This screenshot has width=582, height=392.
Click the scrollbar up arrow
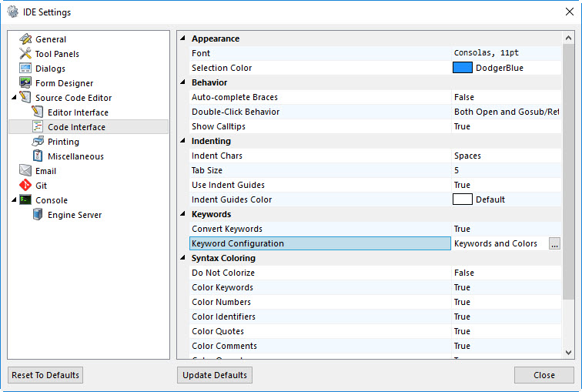point(568,38)
